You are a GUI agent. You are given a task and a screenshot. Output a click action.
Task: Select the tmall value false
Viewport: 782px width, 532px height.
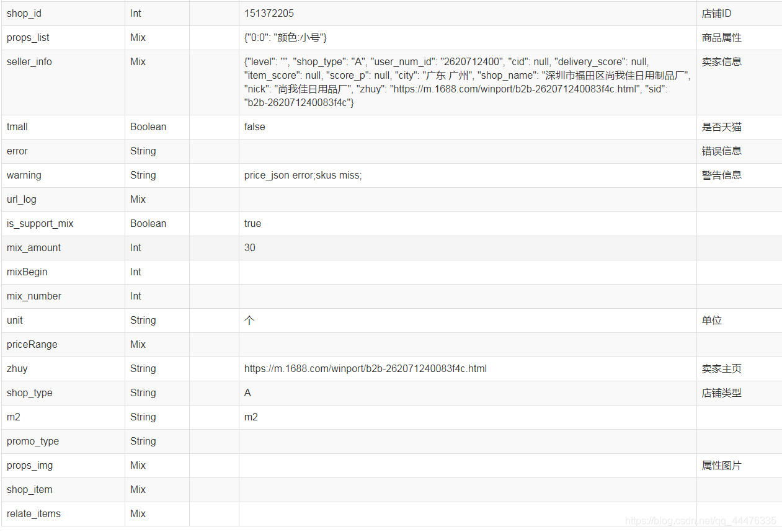pyautogui.click(x=255, y=127)
